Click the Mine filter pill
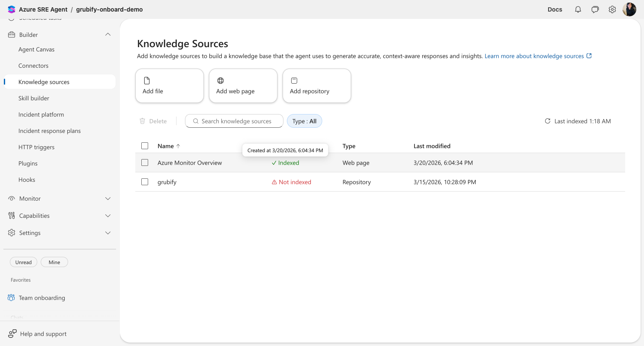Image resolution: width=644 pixels, height=346 pixels. pos(54,262)
